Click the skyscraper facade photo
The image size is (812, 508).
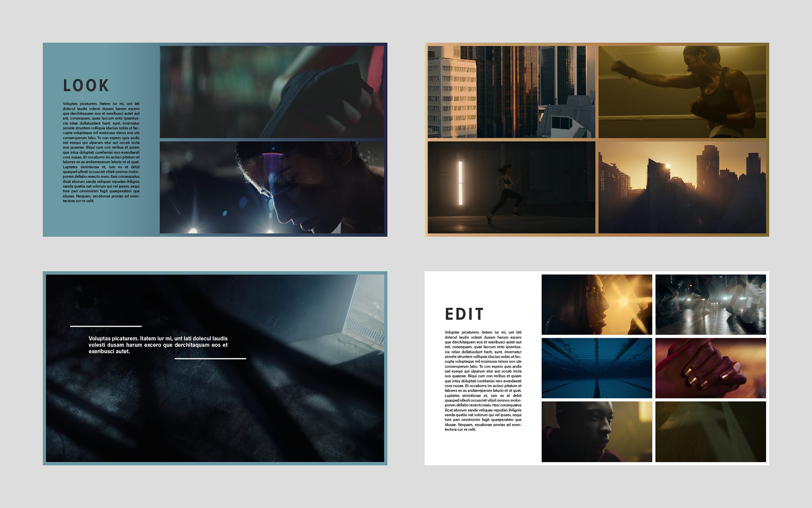511,92
